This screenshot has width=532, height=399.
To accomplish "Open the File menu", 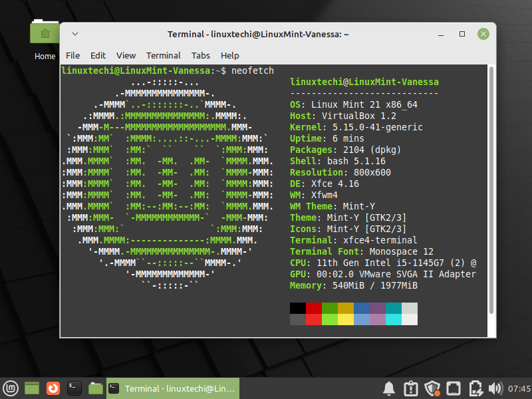I will pyautogui.click(x=73, y=55).
